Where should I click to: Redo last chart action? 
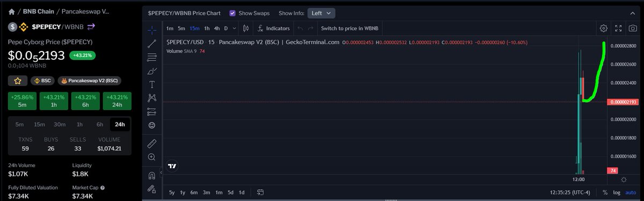pyautogui.click(x=311, y=28)
